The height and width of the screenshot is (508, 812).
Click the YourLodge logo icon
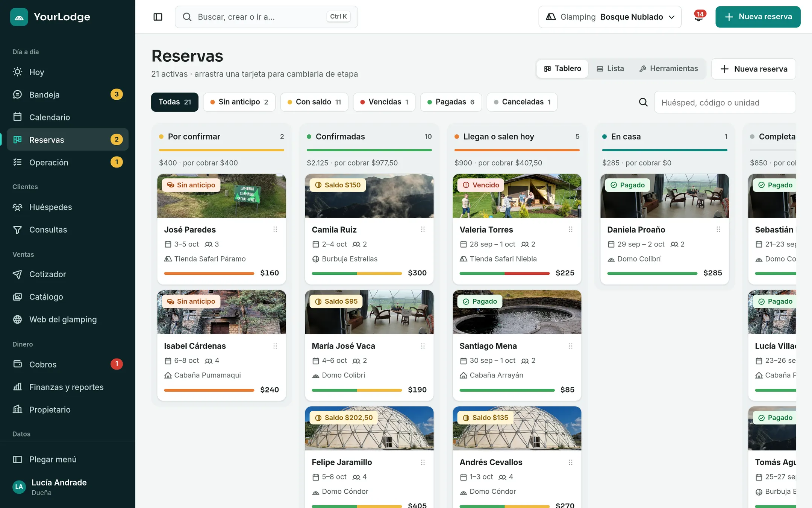(x=19, y=17)
